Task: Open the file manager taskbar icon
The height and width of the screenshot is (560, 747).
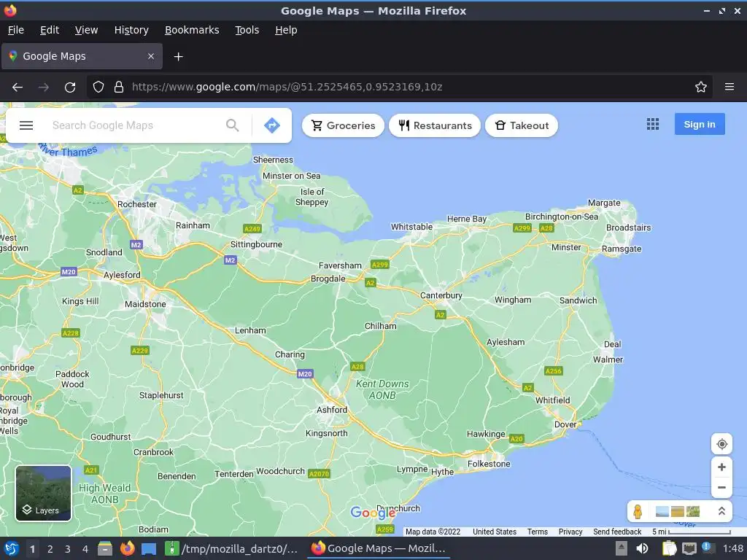Action: point(105,548)
